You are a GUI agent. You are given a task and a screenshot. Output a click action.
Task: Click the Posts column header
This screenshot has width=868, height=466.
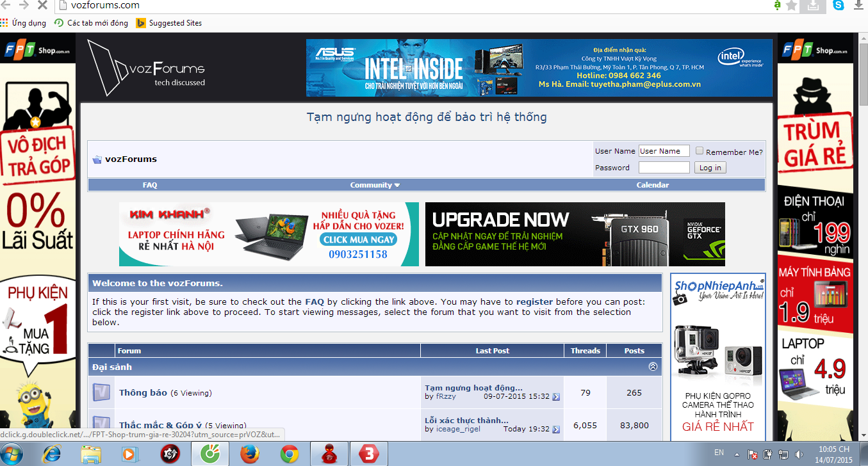click(634, 351)
